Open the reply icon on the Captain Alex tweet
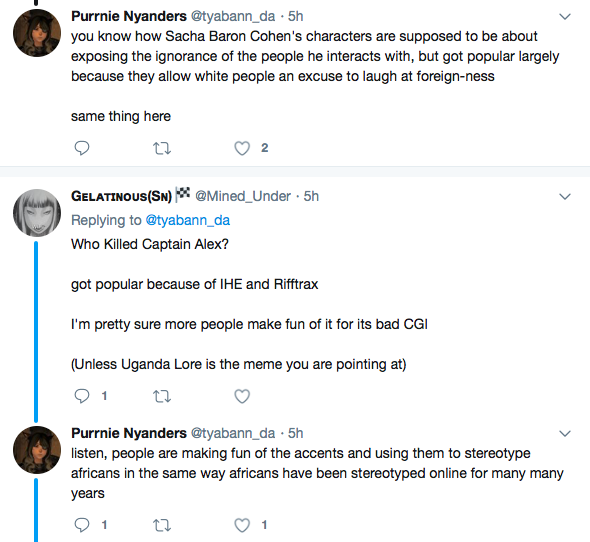 click(x=82, y=396)
